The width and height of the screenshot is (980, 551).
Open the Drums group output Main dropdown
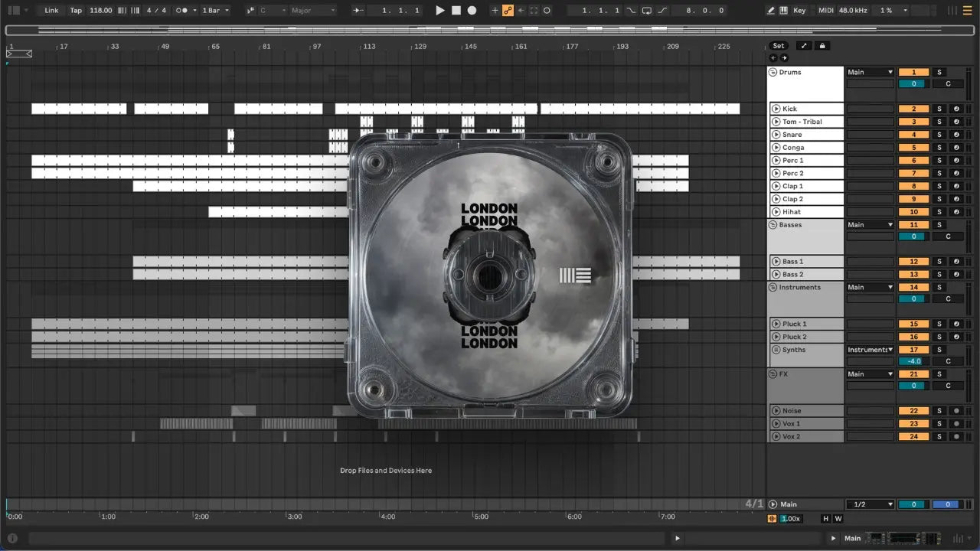tap(870, 73)
